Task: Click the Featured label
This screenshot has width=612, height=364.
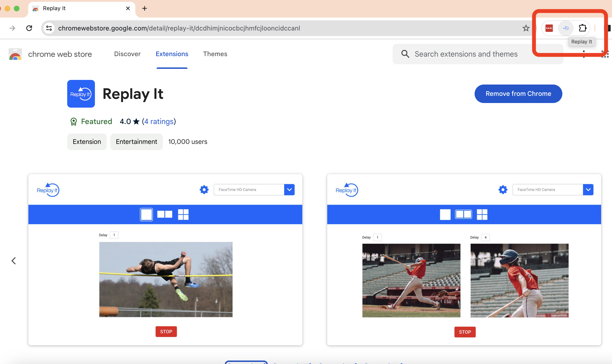Action: (x=96, y=121)
